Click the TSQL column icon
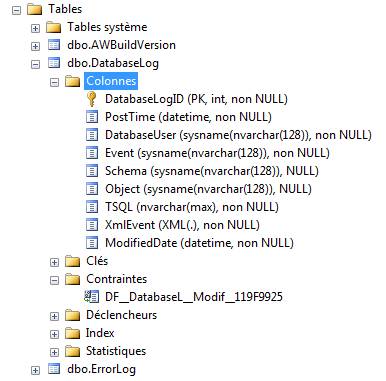This screenshot has height=381, width=386. 92,207
